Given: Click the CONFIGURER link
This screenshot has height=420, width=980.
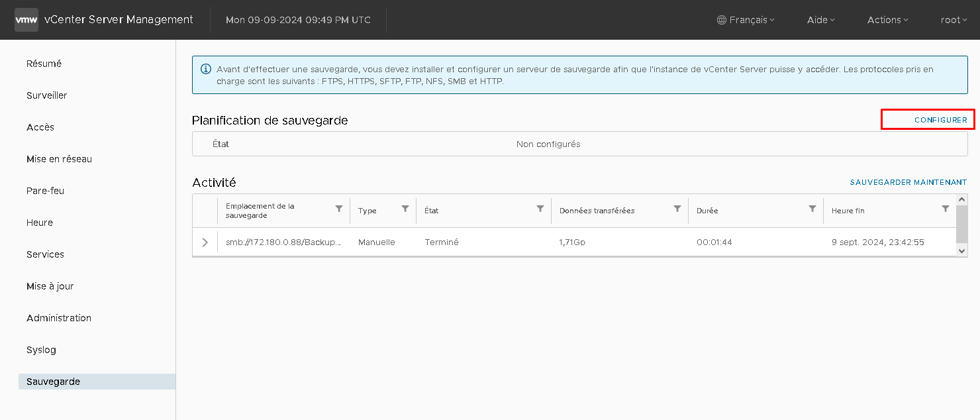Looking at the screenshot, I should 940,120.
